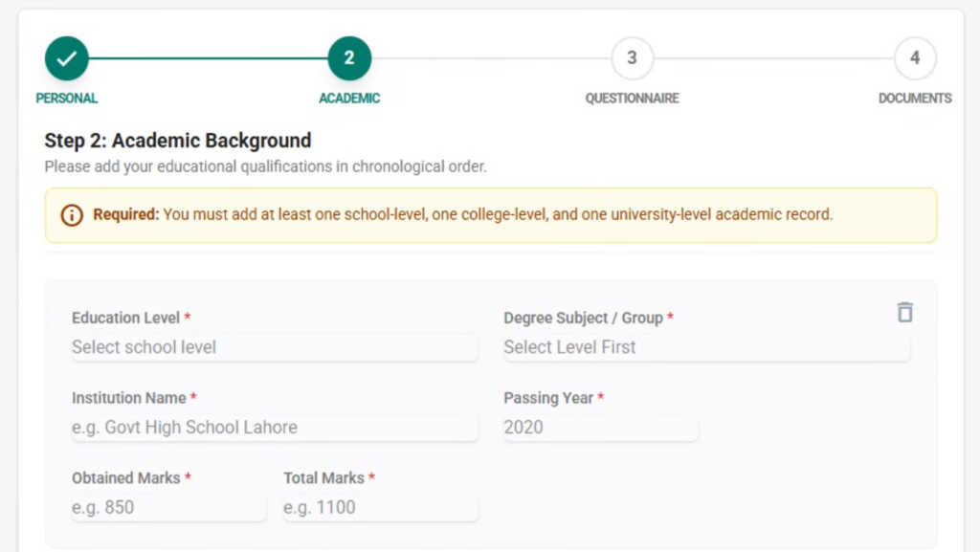Click the Step 2: Academic Background heading
Image resolution: width=980 pixels, height=552 pixels.
click(x=178, y=141)
